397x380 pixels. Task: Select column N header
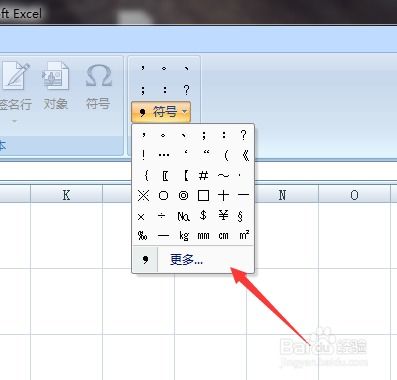point(283,195)
